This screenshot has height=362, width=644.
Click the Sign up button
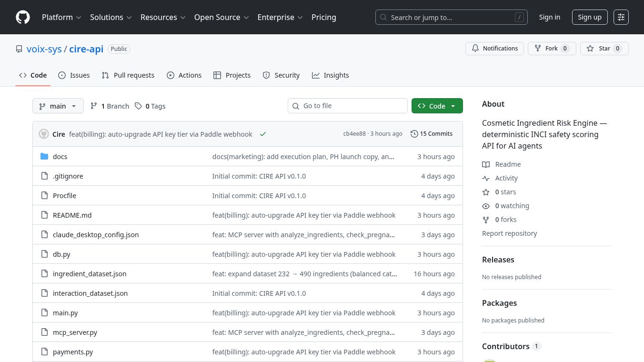point(589,17)
